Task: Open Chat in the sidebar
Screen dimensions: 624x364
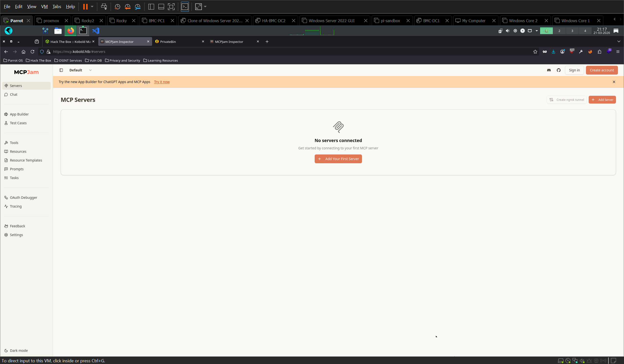Action: point(26,95)
